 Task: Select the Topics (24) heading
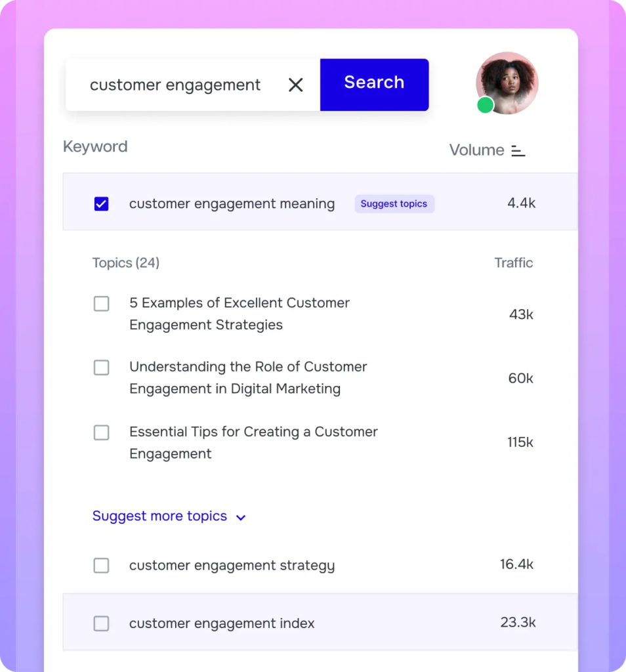[126, 263]
